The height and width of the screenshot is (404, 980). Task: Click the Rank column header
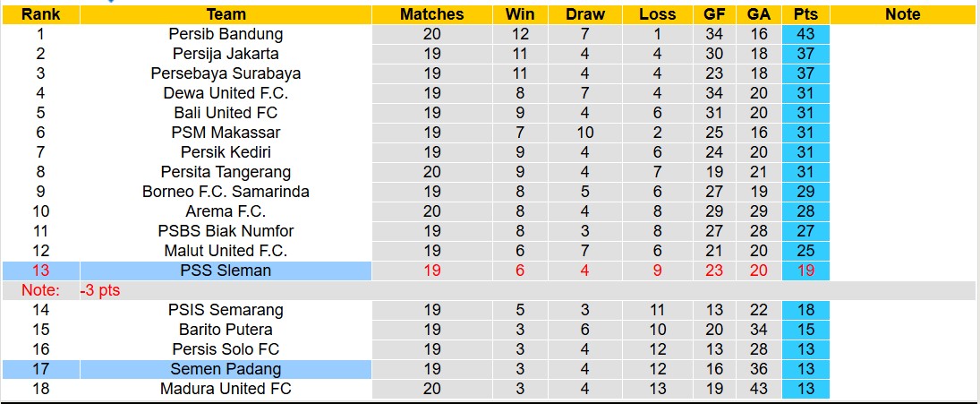tap(40, 14)
